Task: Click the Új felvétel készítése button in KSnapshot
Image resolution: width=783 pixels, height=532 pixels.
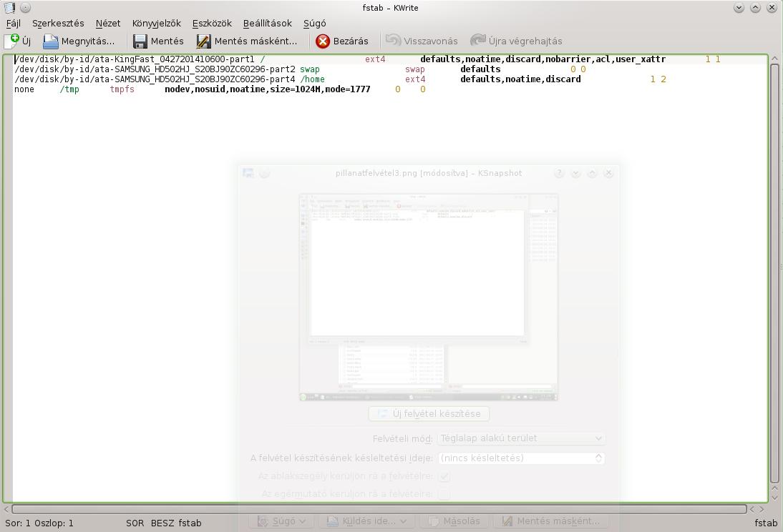Action: pos(429,414)
